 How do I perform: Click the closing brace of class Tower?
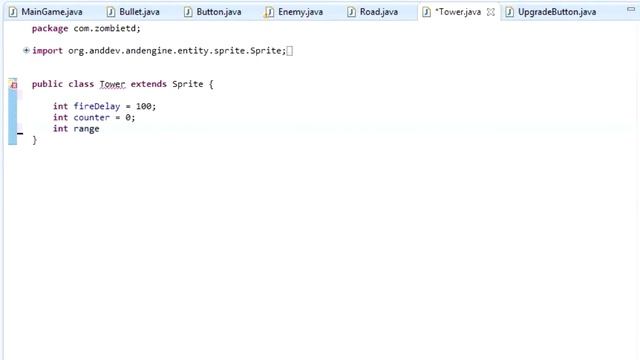(x=35, y=140)
